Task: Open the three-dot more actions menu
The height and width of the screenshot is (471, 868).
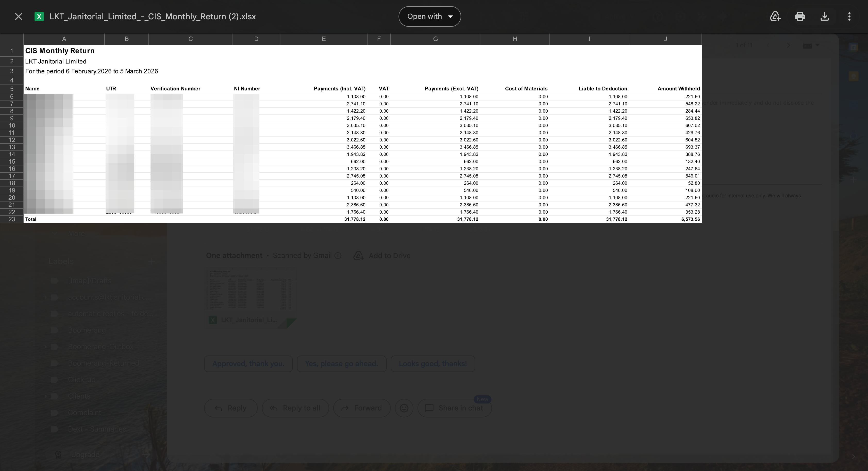Action: click(849, 16)
